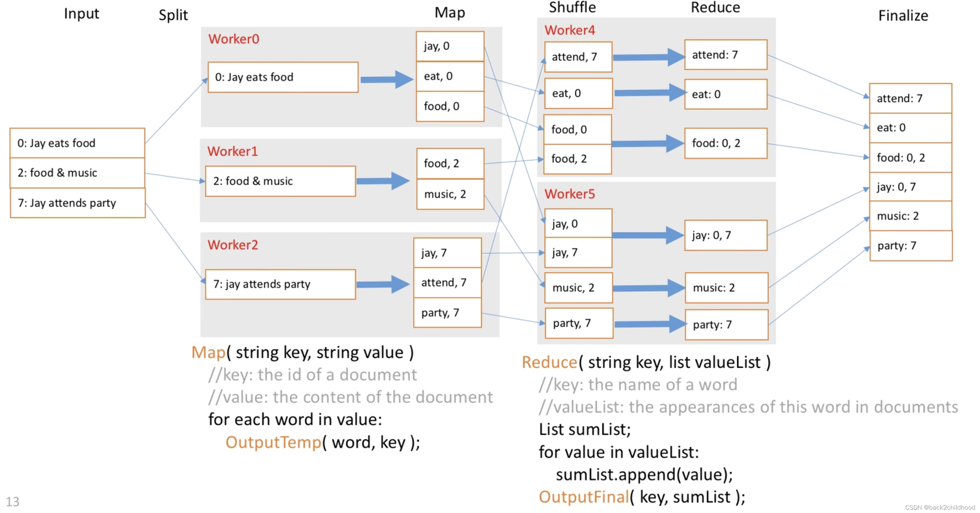
Task: Select "eat, 0" map output in Worker0
Action: (x=450, y=76)
